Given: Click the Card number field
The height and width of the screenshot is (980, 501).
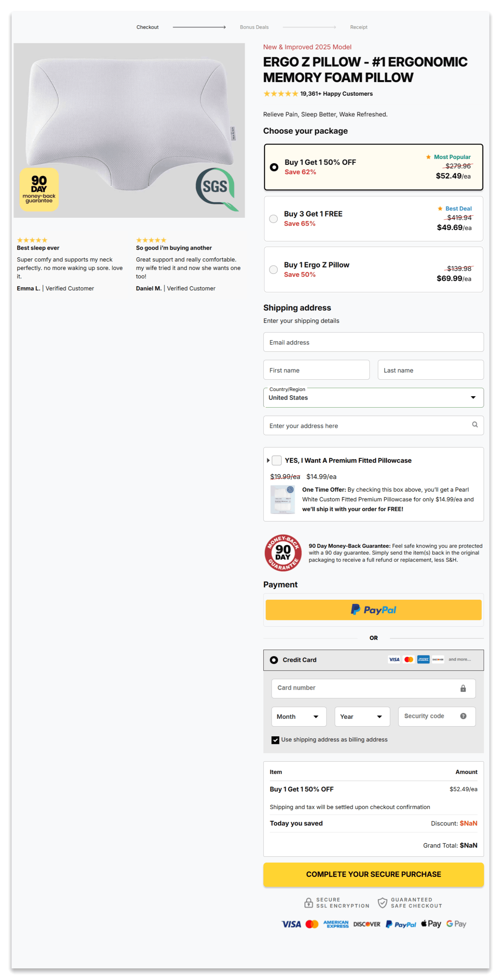Looking at the screenshot, I should tap(373, 688).
